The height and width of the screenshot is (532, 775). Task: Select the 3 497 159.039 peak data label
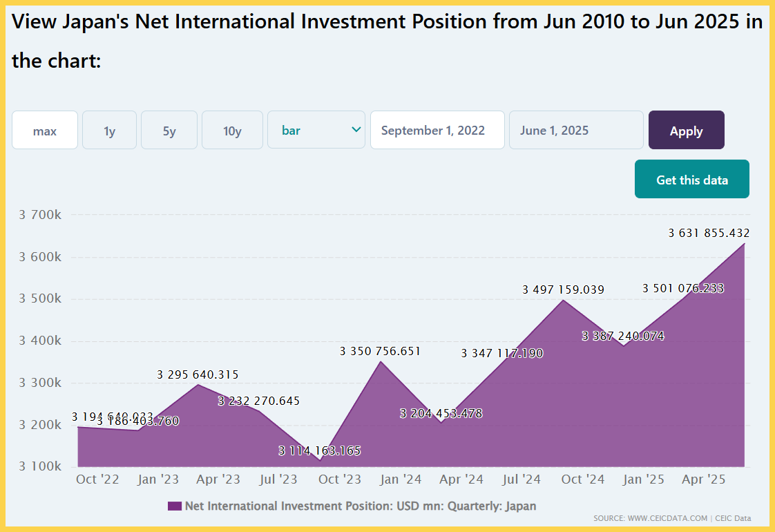click(563, 290)
